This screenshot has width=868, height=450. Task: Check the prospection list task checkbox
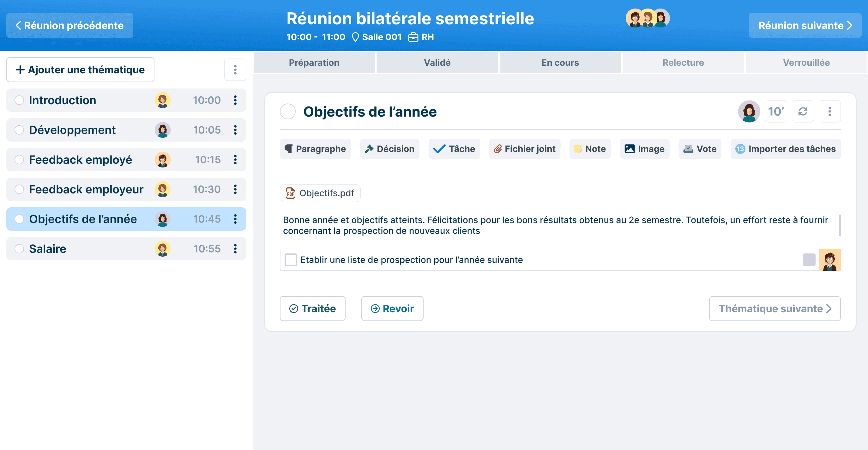tap(290, 260)
